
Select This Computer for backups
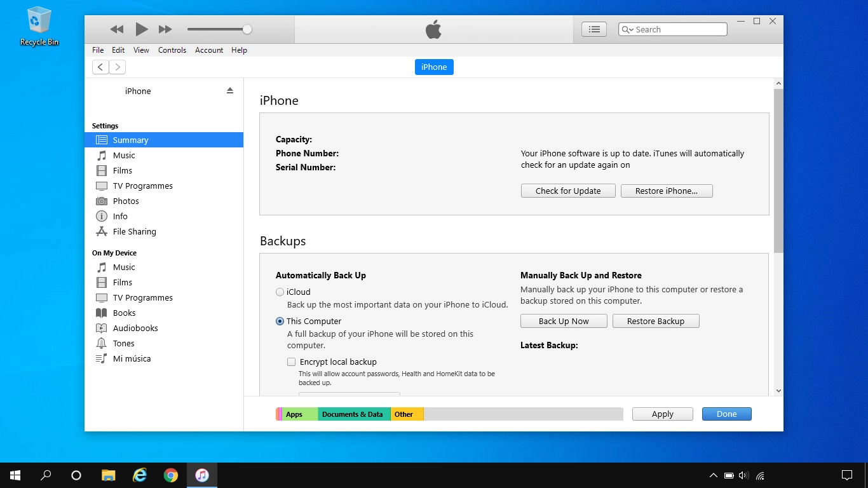(280, 321)
